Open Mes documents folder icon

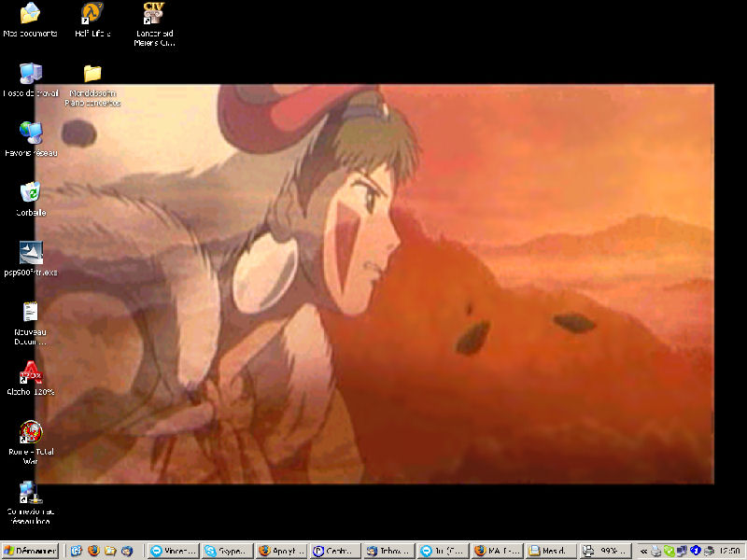(x=30, y=14)
